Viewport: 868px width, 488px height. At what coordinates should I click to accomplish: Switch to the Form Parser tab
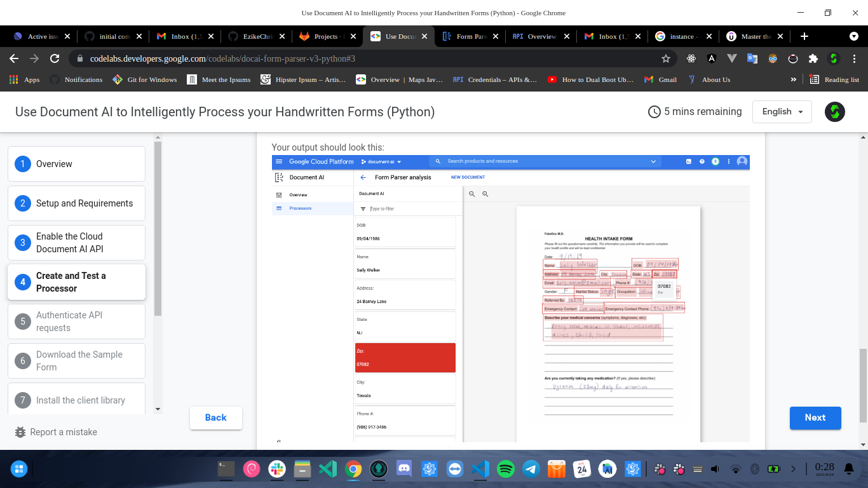point(471,36)
